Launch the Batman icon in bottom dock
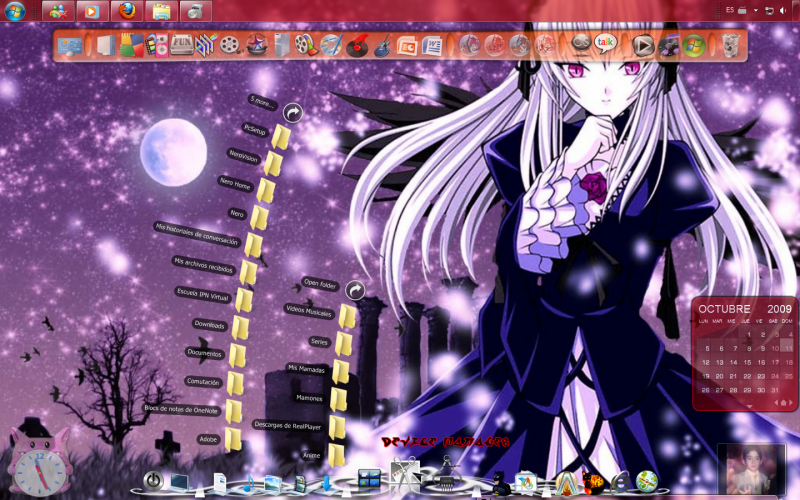The image size is (800, 500). (x=499, y=483)
